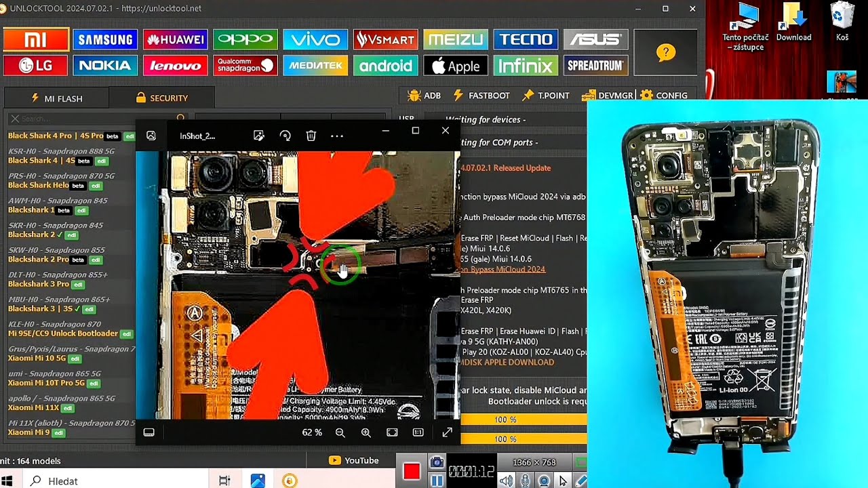This screenshot has width=868, height=488.
Task: Choose the Huawei brand tile
Action: 176,40
